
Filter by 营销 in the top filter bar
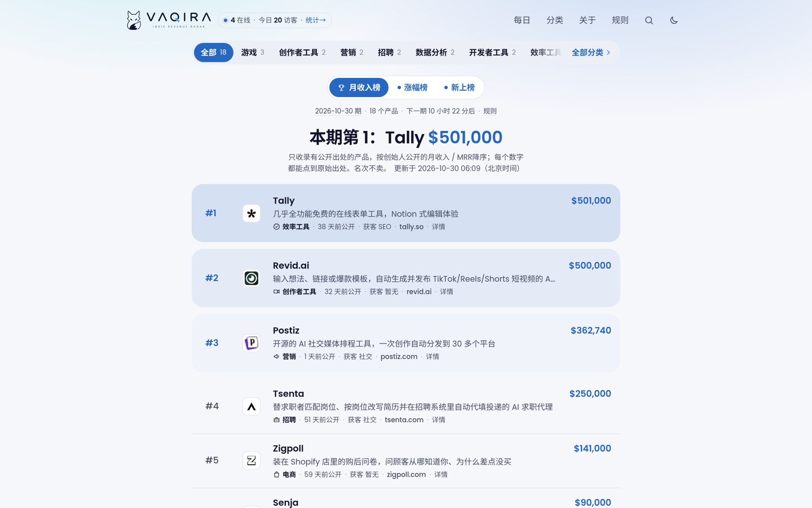352,52
